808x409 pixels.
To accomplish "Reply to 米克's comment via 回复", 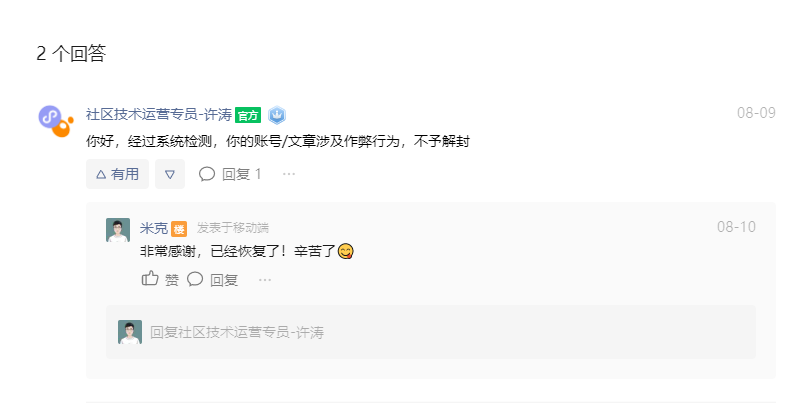I will pos(212,279).
